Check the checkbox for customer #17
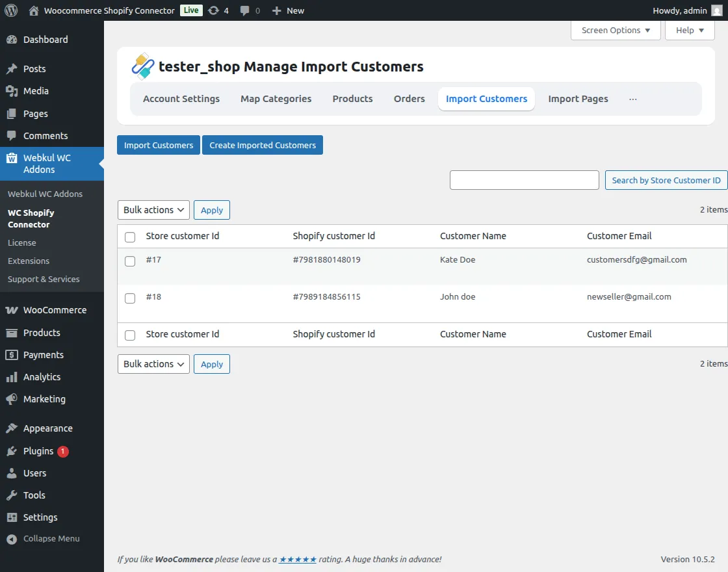728x572 pixels. point(129,261)
